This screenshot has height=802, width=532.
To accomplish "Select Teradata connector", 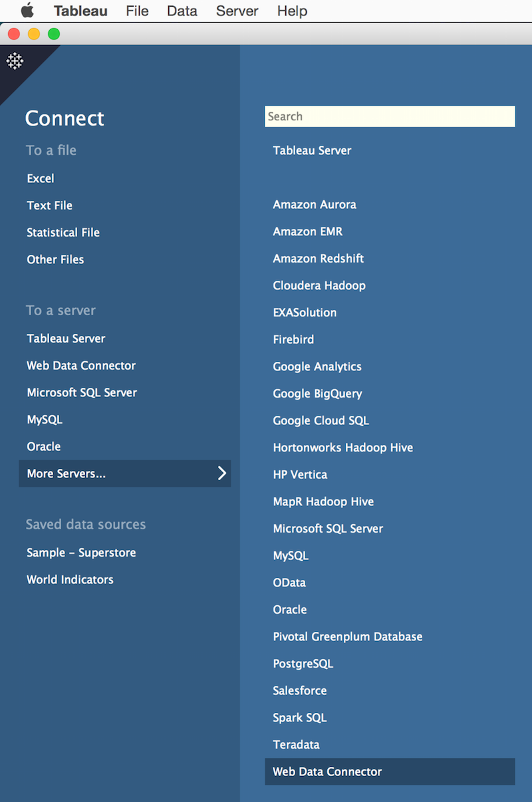I will pyautogui.click(x=296, y=745).
